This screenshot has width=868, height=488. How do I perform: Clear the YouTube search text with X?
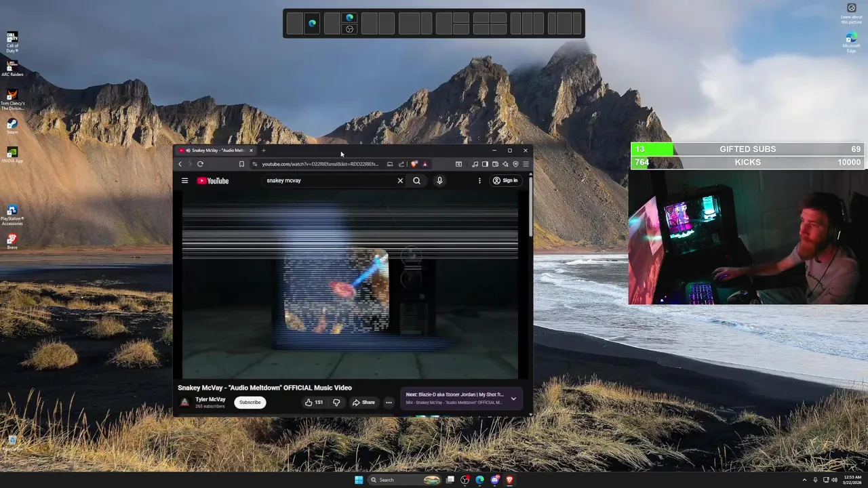(400, 181)
